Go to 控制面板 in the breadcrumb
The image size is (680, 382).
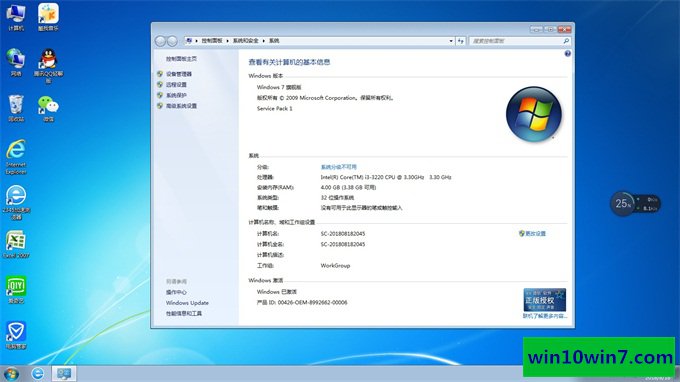(x=212, y=41)
